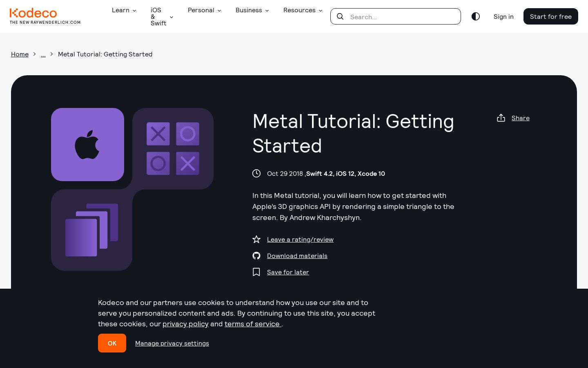Expand the Personal menu
This screenshot has width=588, height=368.
(204, 10)
